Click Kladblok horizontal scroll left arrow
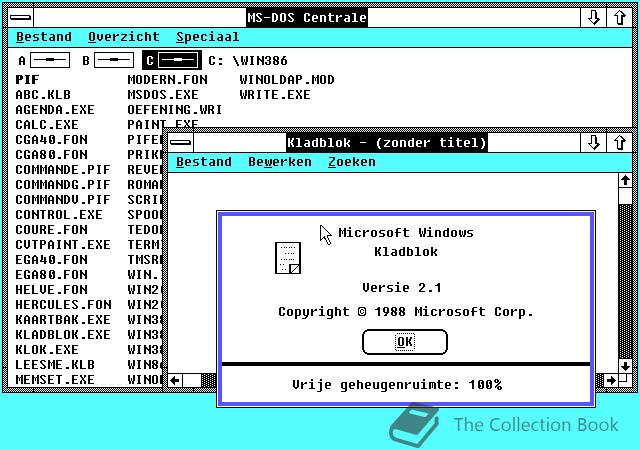 pos(175,381)
